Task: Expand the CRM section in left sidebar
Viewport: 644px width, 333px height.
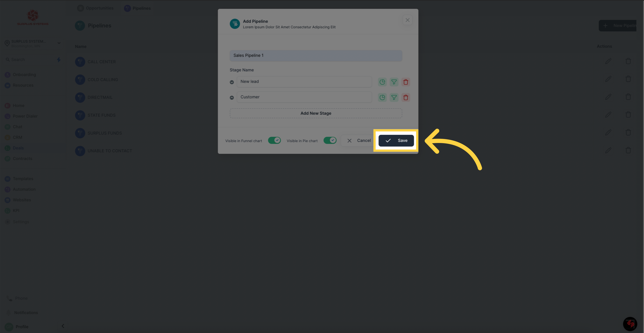Action: [x=17, y=137]
